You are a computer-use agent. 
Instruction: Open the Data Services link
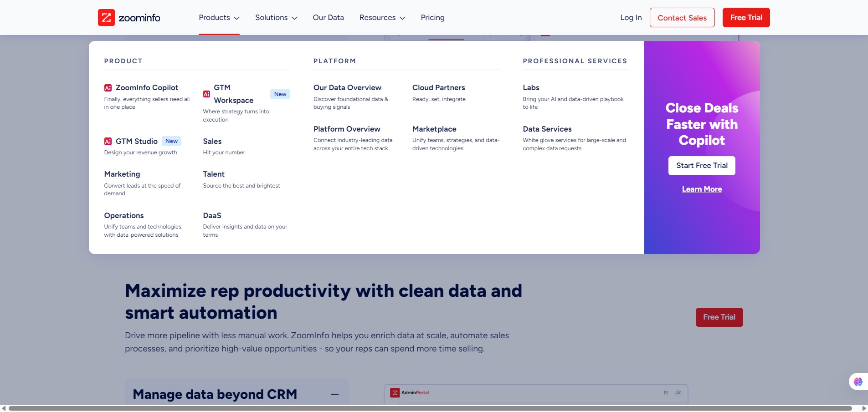click(547, 129)
